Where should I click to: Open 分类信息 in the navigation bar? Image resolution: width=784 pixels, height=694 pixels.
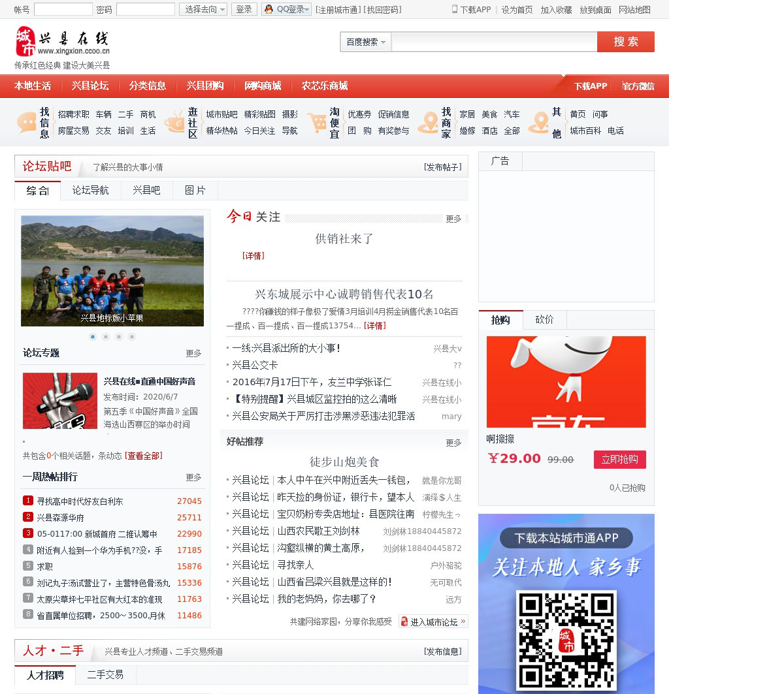click(148, 86)
